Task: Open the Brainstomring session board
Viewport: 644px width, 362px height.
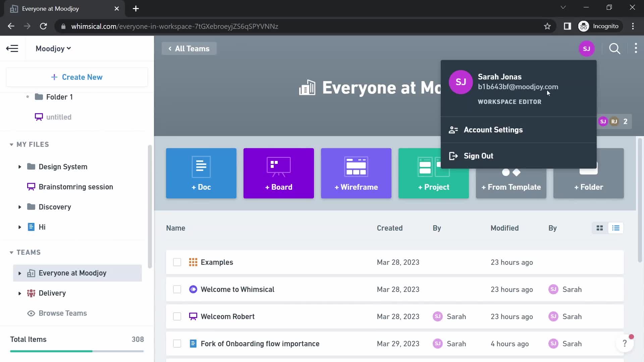Action: (x=76, y=187)
